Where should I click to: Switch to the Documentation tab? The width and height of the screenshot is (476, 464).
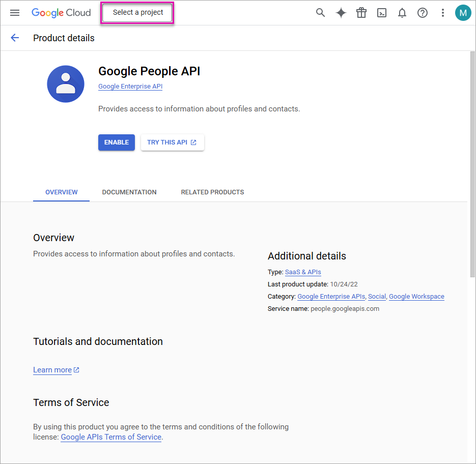click(129, 192)
